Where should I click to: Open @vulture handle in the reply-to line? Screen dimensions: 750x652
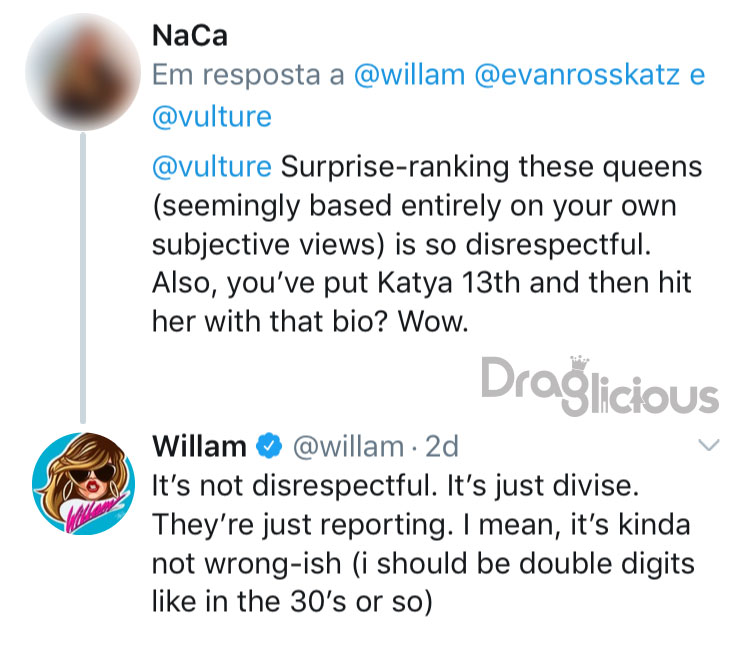point(212,117)
